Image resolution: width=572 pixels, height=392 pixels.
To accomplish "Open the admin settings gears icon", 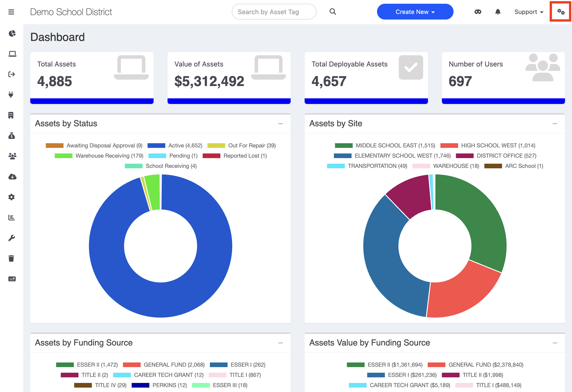I will point(561,12).
